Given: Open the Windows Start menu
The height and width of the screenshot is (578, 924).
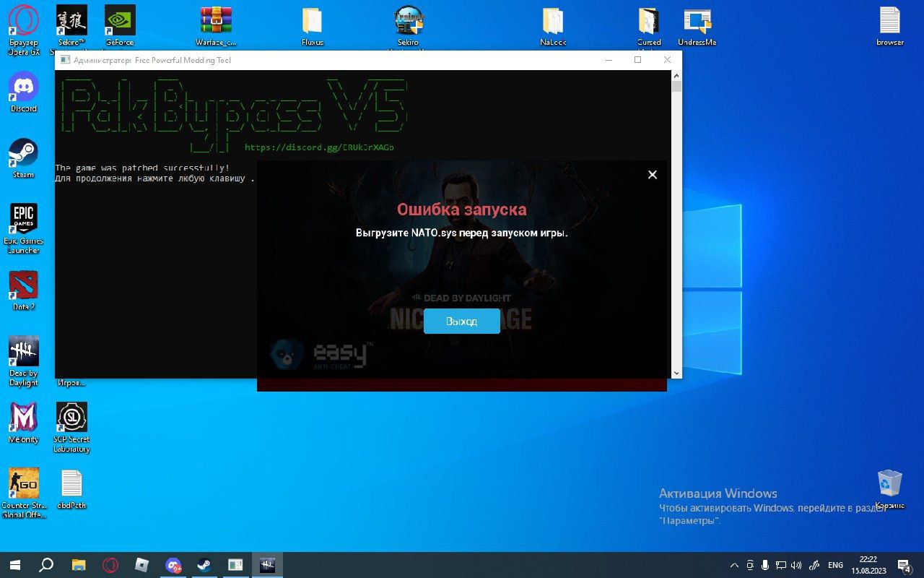Looking at the screenshot, I should [14, 565].
